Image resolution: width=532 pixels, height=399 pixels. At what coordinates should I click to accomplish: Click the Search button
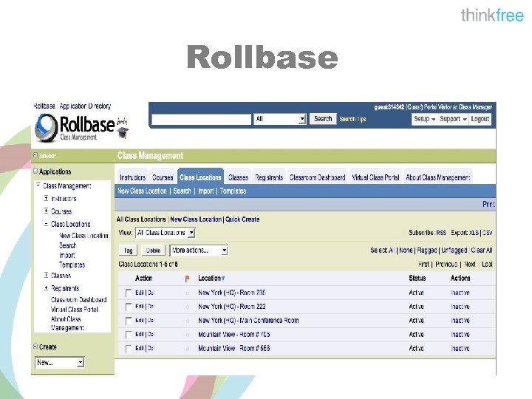tap(323, 119)
